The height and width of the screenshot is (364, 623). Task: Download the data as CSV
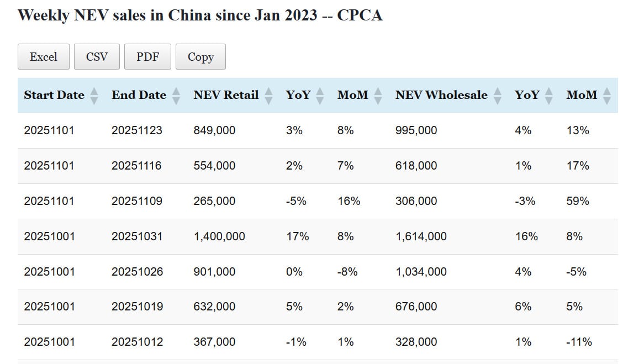pos(97,57)
